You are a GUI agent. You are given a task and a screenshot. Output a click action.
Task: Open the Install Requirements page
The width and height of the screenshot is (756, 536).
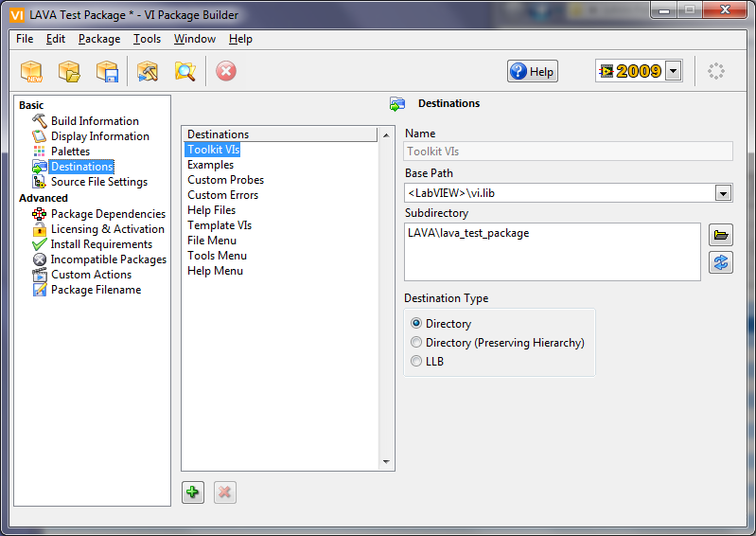tap(102, 244)
